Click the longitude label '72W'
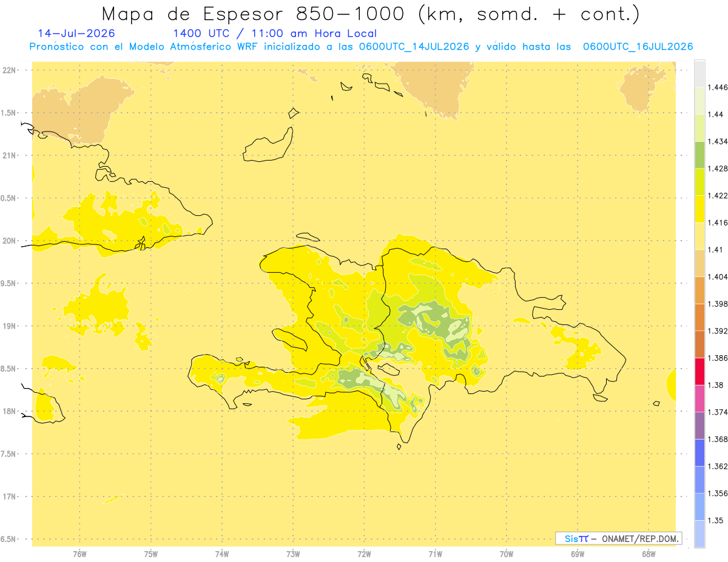The image size is (728, 562). pos(364,554)
